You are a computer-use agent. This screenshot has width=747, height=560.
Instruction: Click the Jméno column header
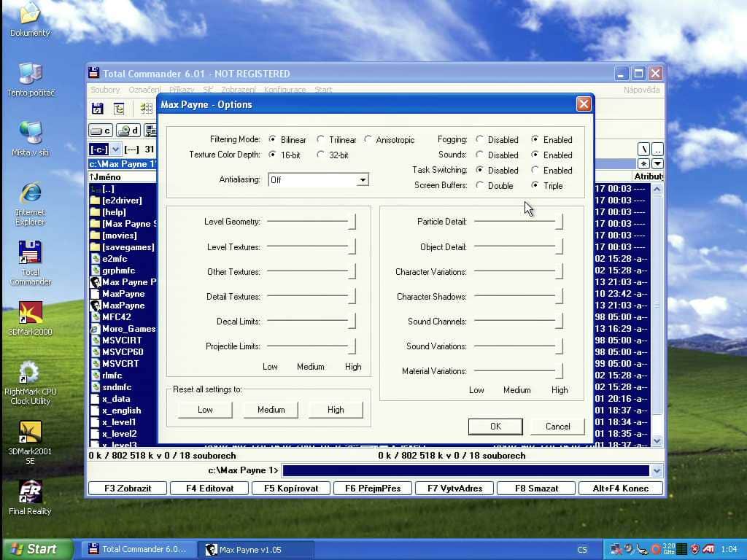click(x=123, y=176)
